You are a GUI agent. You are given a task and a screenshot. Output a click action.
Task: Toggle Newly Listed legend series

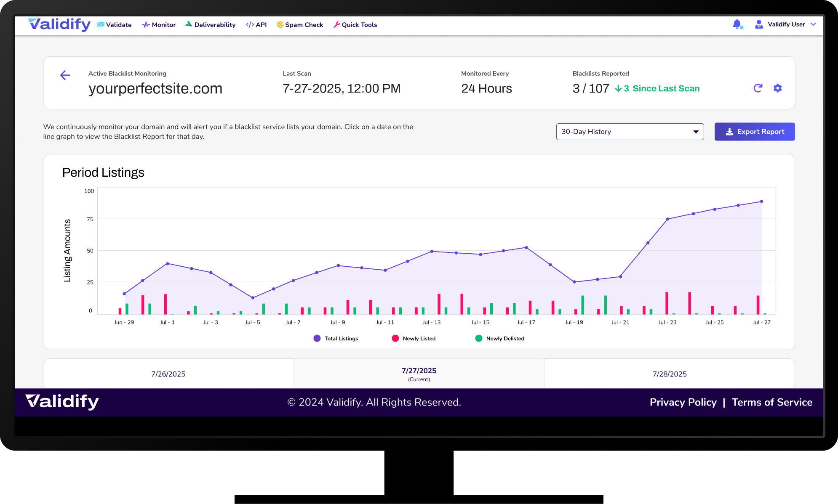414,339
